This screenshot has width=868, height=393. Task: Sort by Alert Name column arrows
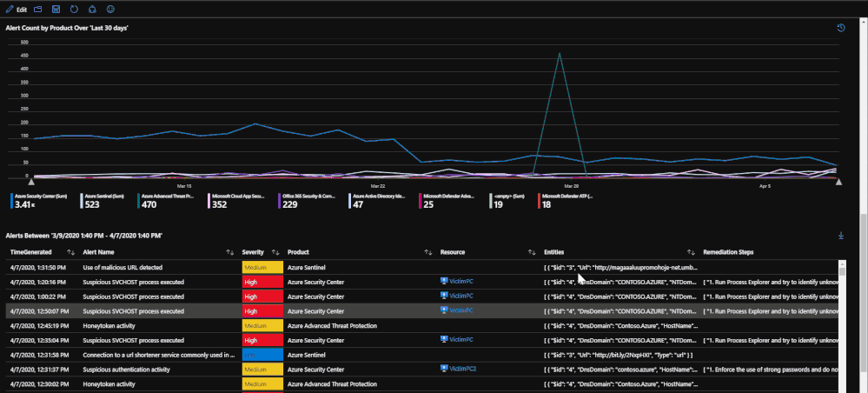tap(229, 252)
